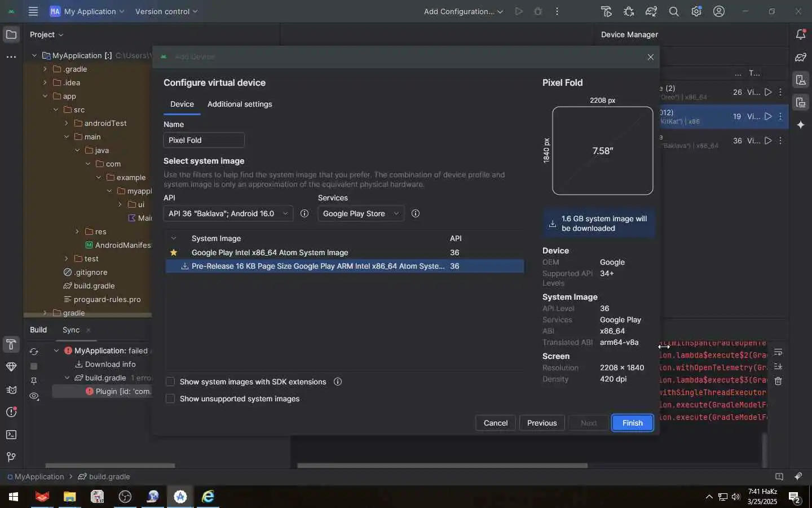Viewport: 812px width, 508px height.
Task: Rerun Gradle sync in Build panel
Action: (34, 352)
